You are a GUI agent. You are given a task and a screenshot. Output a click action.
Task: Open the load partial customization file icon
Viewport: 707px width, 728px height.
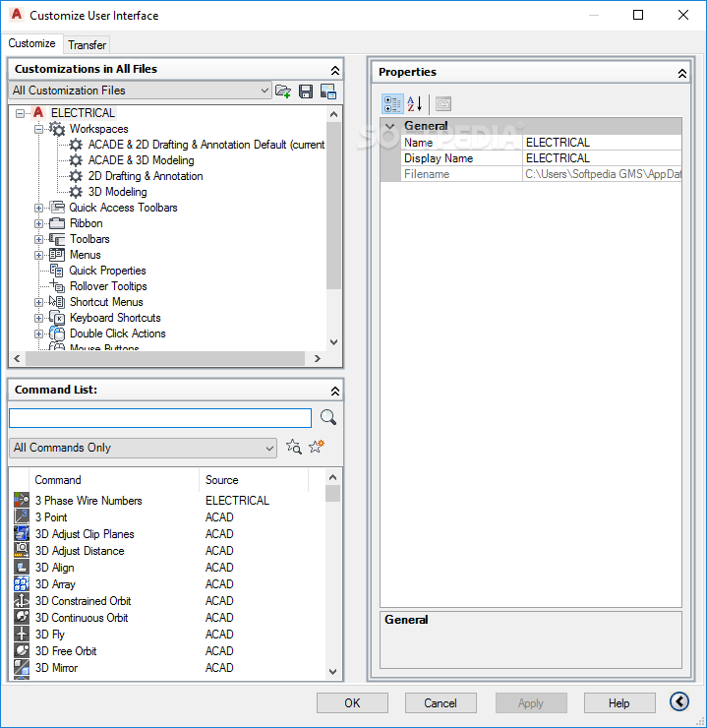click(282, 91)
